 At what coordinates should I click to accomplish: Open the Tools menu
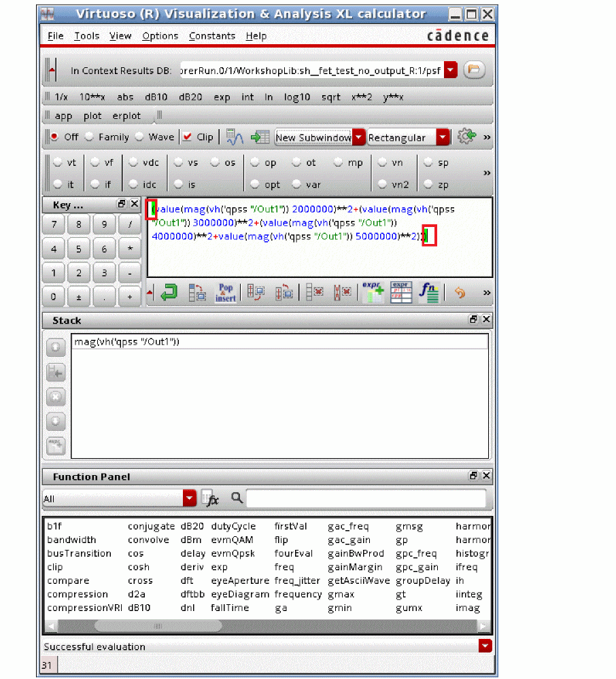click(86, 36)
